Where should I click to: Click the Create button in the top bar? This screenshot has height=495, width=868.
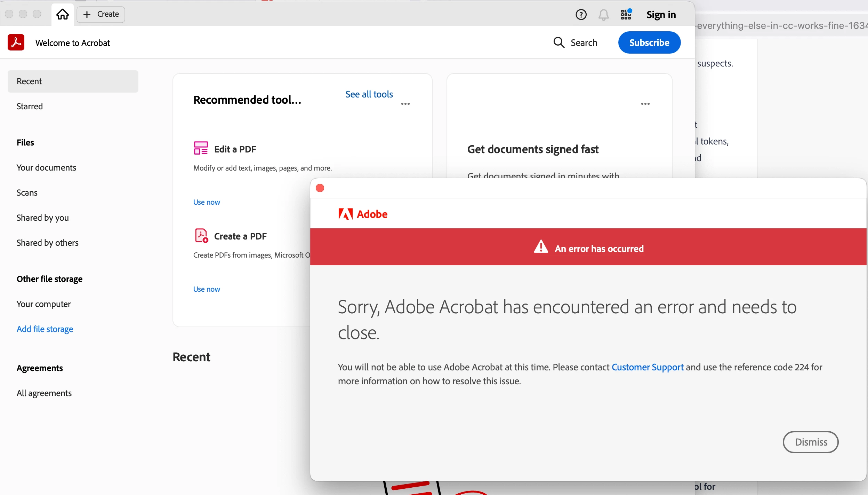pos(101,14)
